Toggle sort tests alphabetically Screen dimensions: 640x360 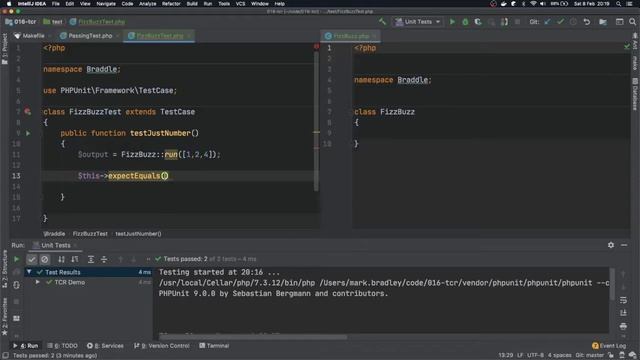pyautogui.click(x=61, y=259)
